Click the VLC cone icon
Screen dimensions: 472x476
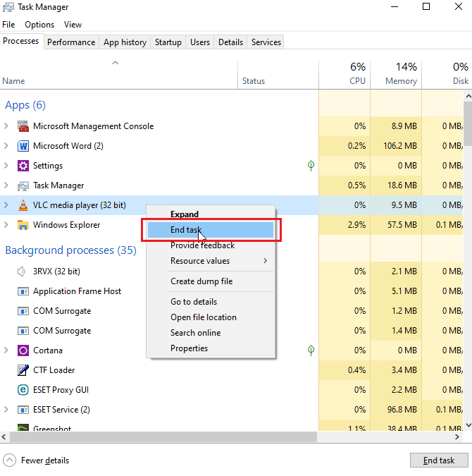pyautogui.click(x=23, y=205)
